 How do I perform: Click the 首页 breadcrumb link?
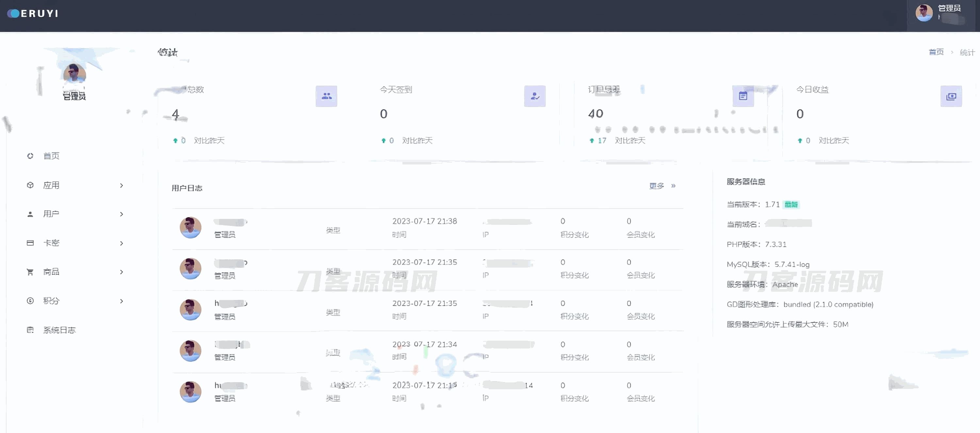pos(936,52)
